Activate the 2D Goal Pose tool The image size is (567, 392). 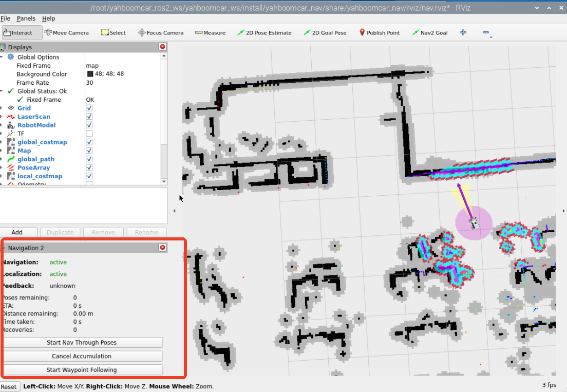pyautogui.click(x=325, y=32)
